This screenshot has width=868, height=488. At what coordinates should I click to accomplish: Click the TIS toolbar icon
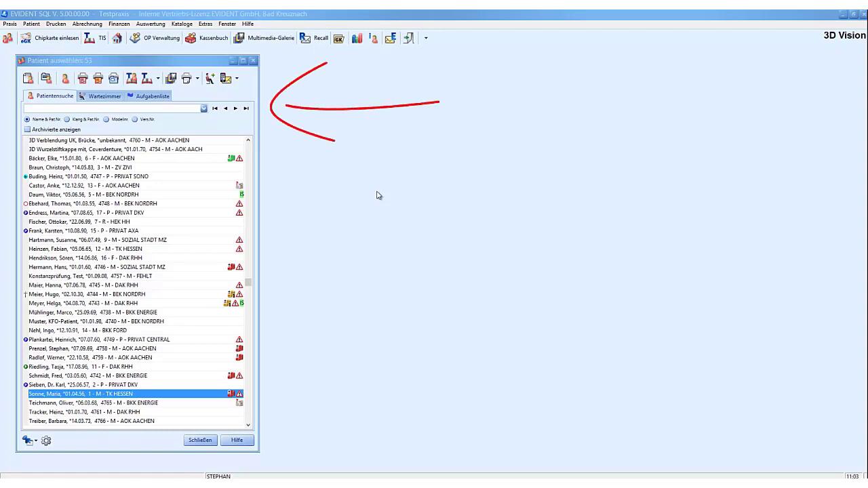[95, 39]
